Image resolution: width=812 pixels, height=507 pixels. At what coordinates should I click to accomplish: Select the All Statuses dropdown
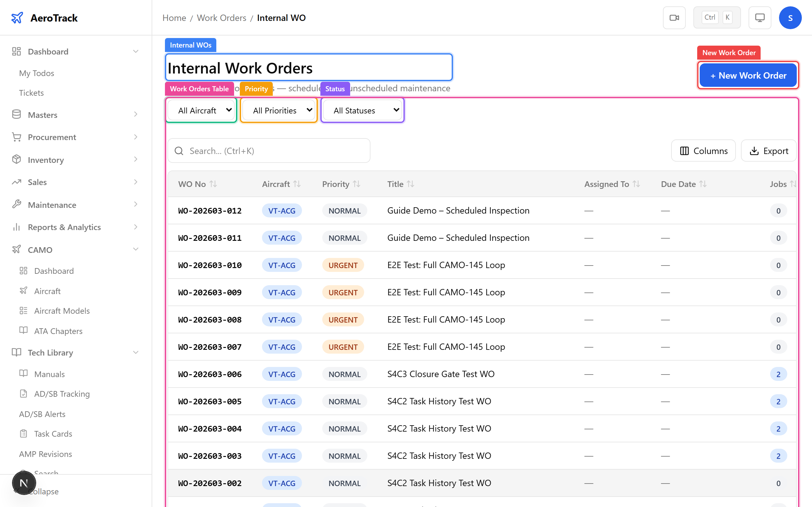pyautogui.click(x=362, y=110)
